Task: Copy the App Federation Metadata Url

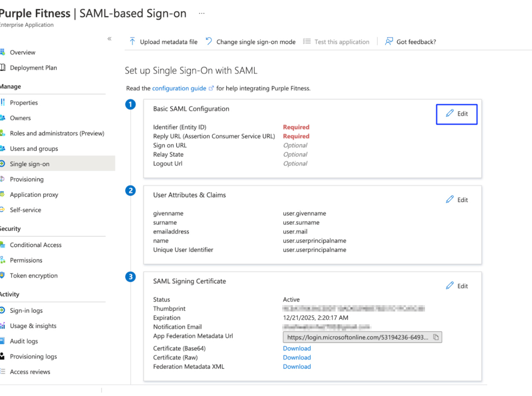Action: (x=436, y=337)
